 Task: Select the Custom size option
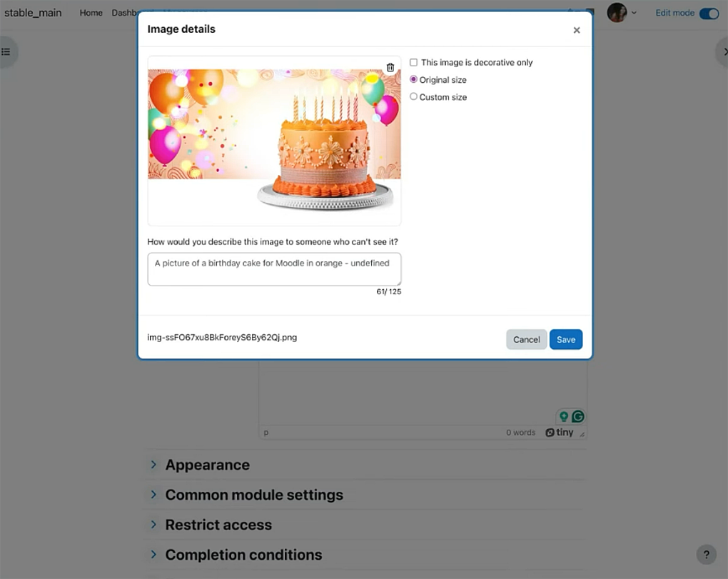[413, 96]
